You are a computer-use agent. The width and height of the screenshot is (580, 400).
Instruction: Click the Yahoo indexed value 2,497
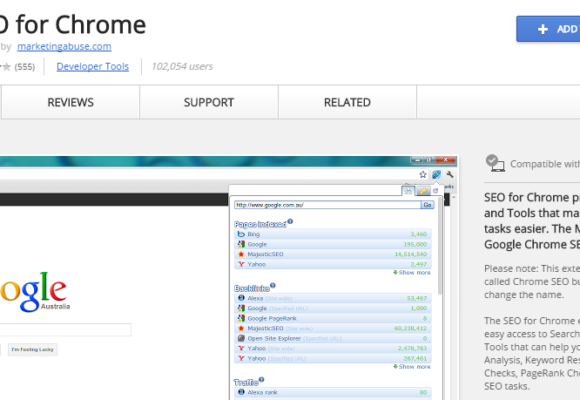[x=418, y=264]
